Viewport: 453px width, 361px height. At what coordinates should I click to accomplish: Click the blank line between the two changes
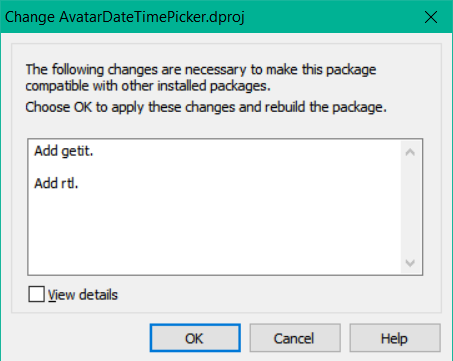click(x=214, y=167)
